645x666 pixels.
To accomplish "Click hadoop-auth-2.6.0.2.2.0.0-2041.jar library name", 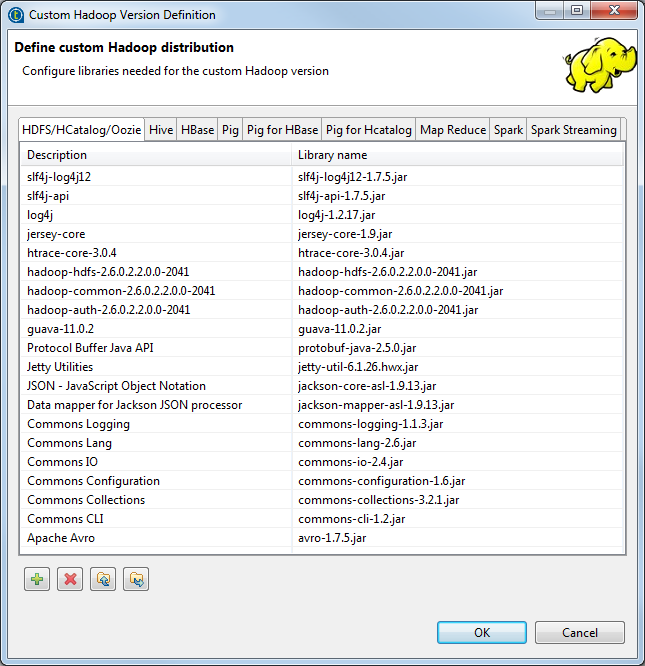I will pos(388,310).
